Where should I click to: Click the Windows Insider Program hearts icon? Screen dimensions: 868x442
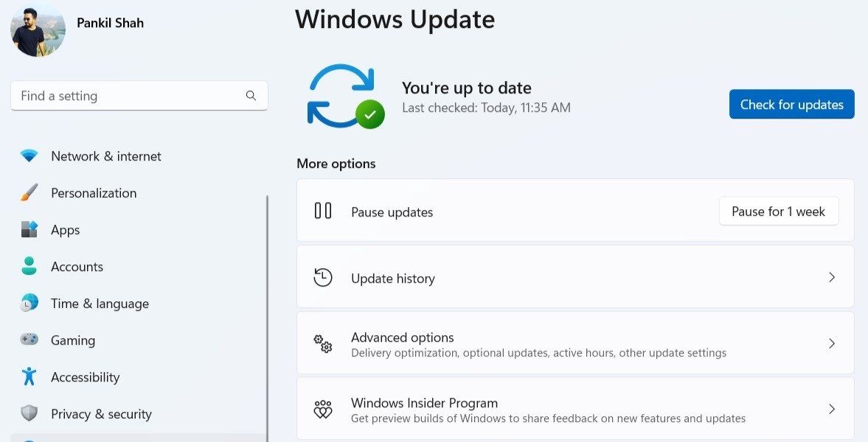323,410
